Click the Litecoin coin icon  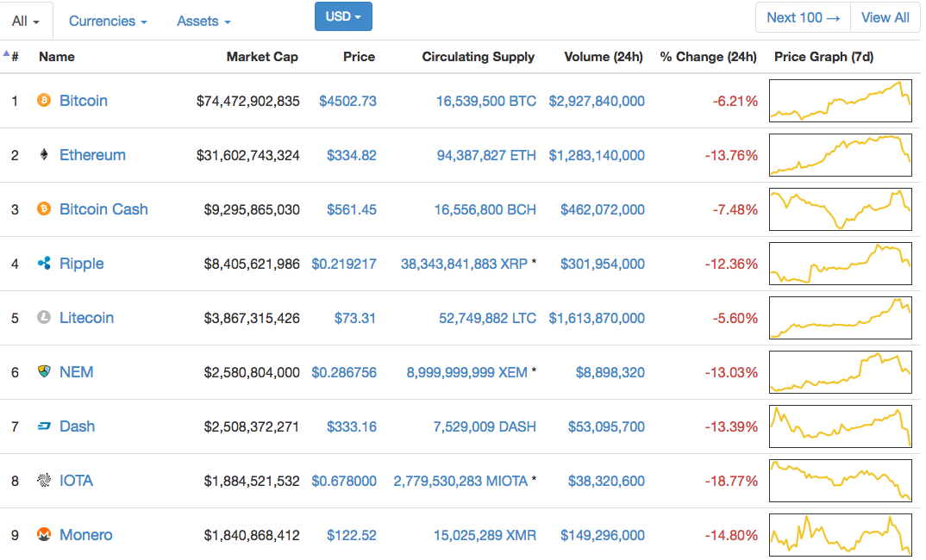coord(44,318)
